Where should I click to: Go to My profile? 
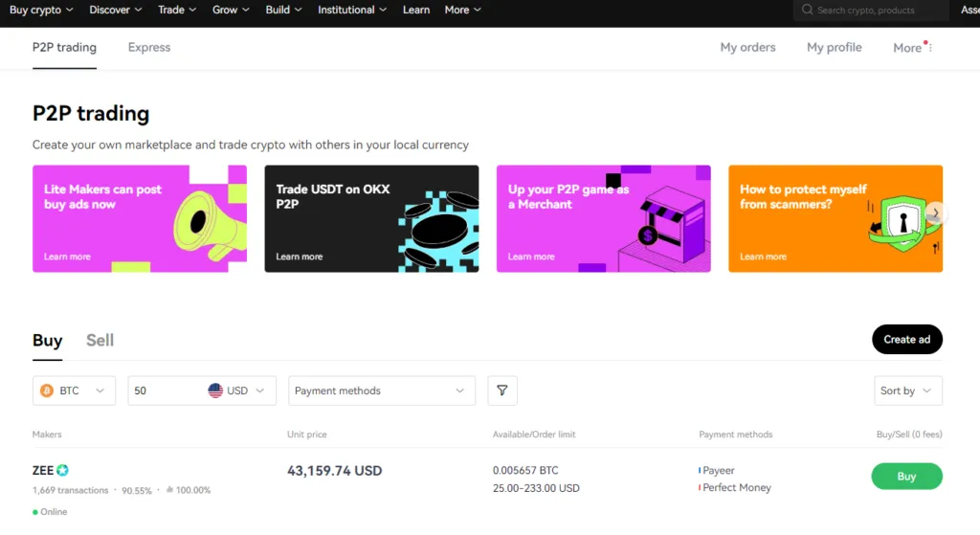pyautogui.click(x=834, y=48)
